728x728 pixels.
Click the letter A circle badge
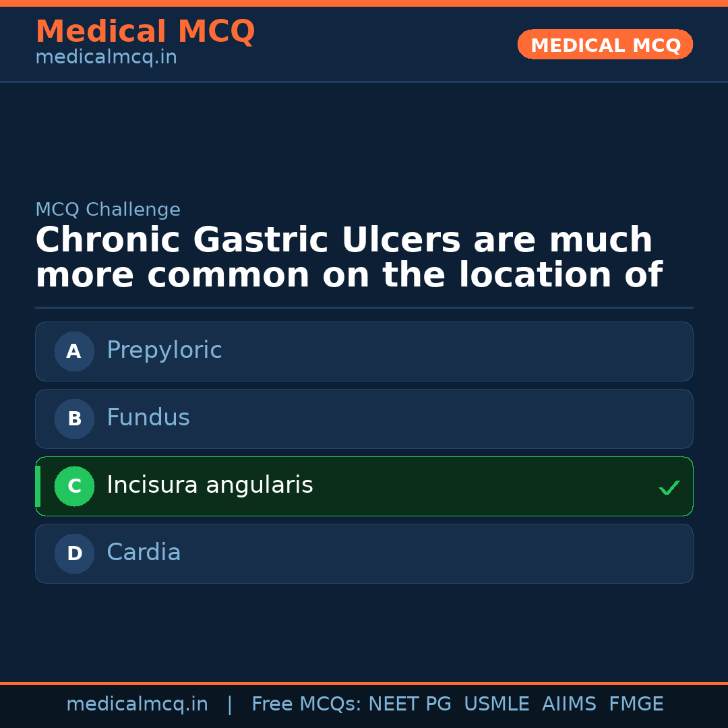tap(74, 351)
